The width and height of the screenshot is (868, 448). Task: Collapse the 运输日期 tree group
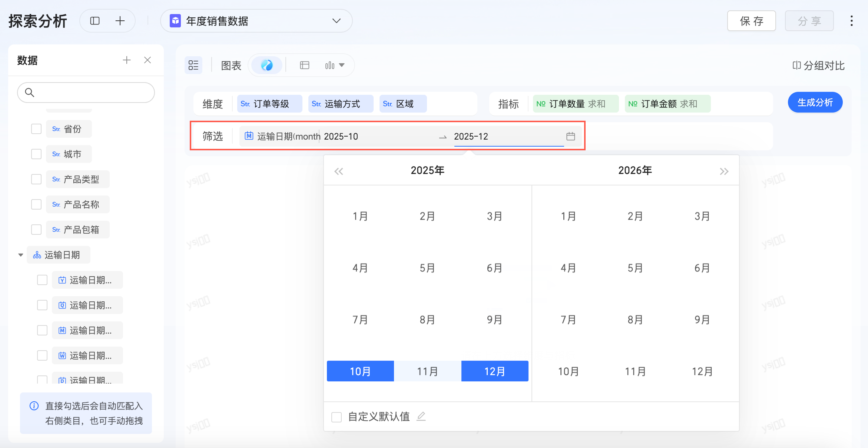click(x=21, y=255)
